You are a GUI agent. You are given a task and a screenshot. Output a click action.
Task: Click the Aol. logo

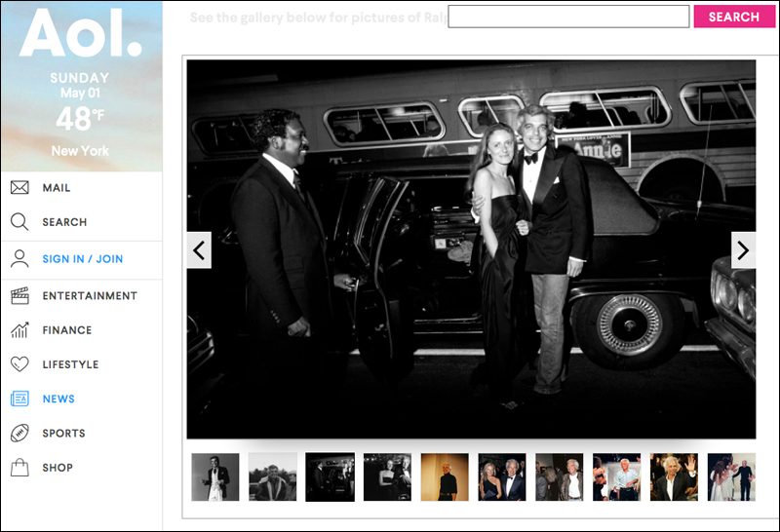coord(80,35)
